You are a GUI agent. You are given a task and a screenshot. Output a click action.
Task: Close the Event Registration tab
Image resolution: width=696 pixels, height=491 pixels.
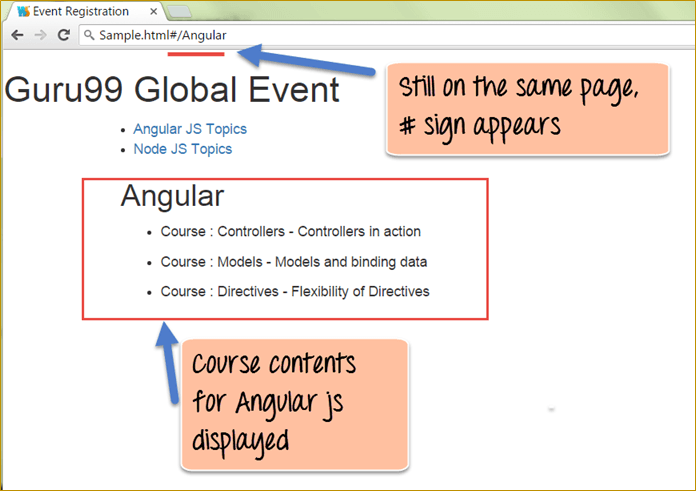pos(153,12)
